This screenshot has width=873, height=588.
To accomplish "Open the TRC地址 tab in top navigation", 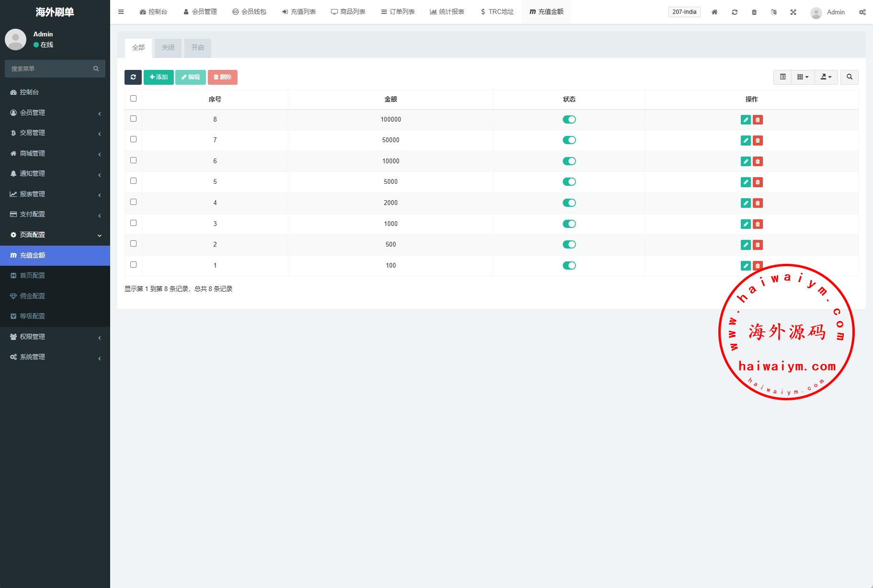I will click(497, 12).
